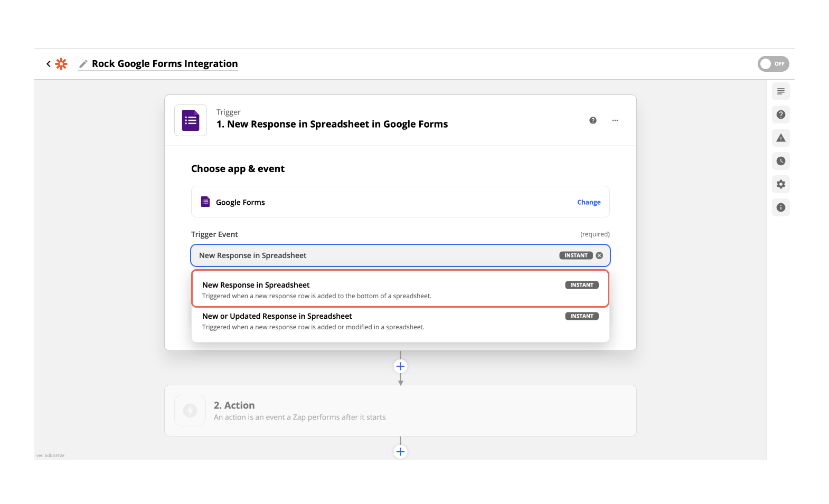Open the info details sidebar icon
The image size is (829, 504).
click(x=780, y=207)
